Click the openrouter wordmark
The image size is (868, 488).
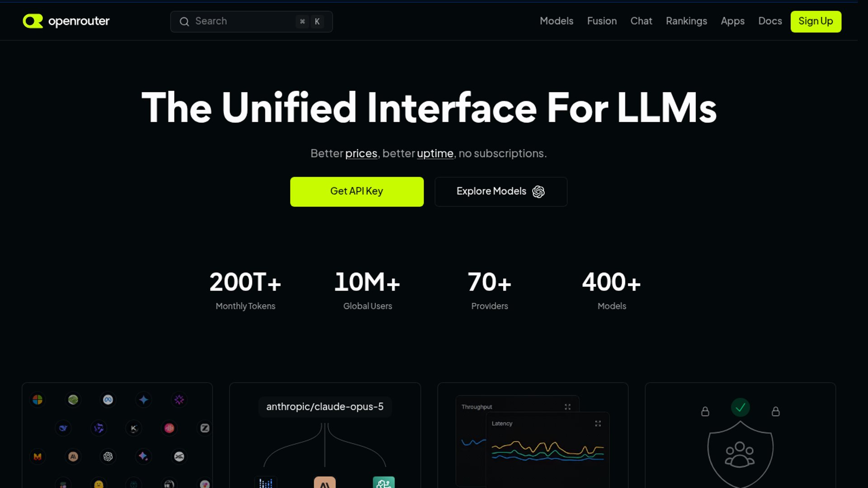pos(79,21)
